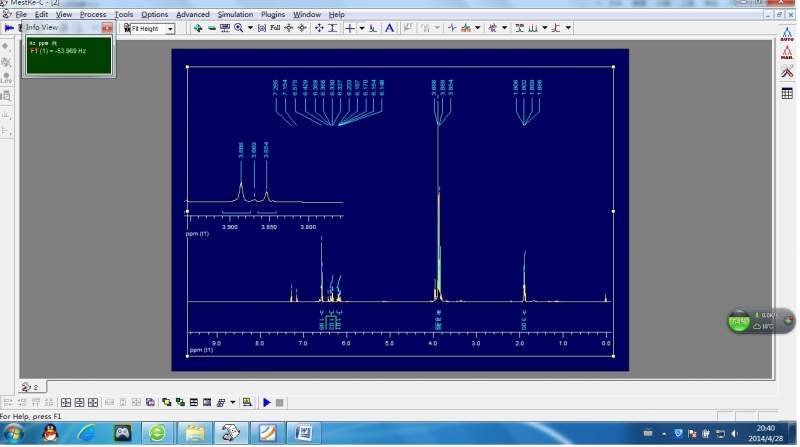Click the red axis marker icon
Image resolution: width=800 pixels, height=447 pixels.
click(556, 28)
